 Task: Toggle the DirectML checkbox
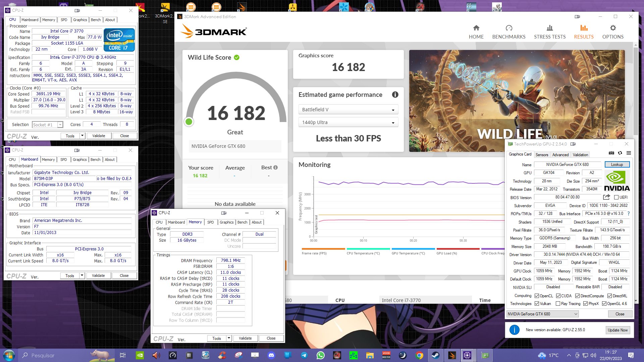pyautogui.click(x=609, y=296)
